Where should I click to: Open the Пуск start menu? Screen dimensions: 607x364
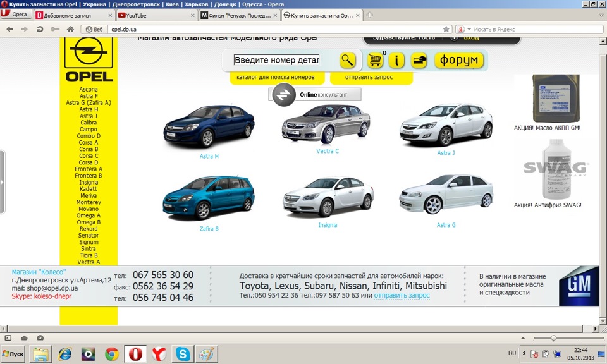(13, 354)
